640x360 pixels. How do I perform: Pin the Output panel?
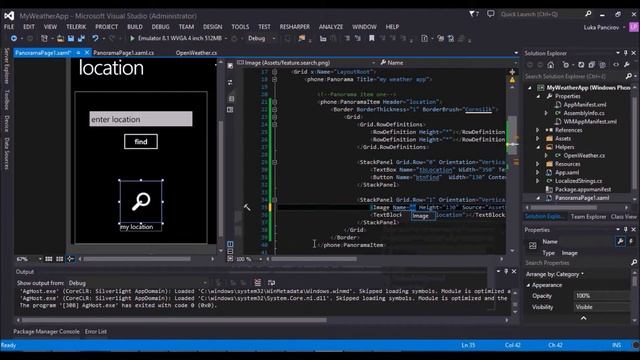click(506, 271)
